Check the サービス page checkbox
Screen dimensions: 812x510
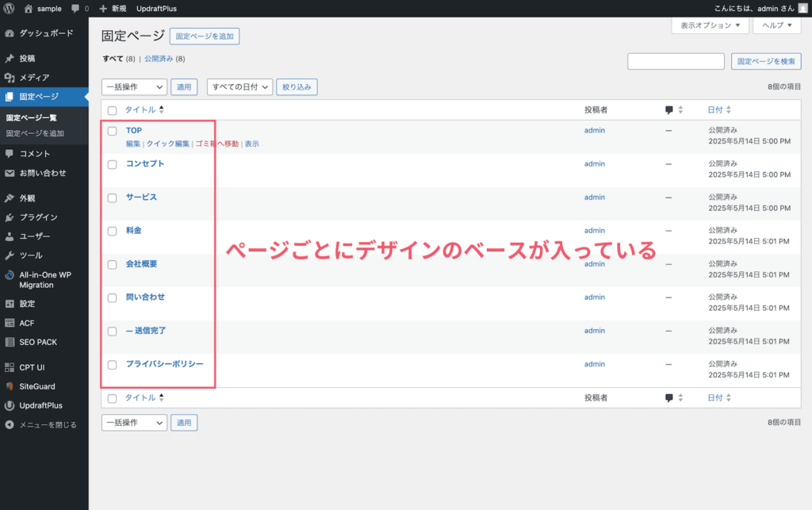pos(112,197)
